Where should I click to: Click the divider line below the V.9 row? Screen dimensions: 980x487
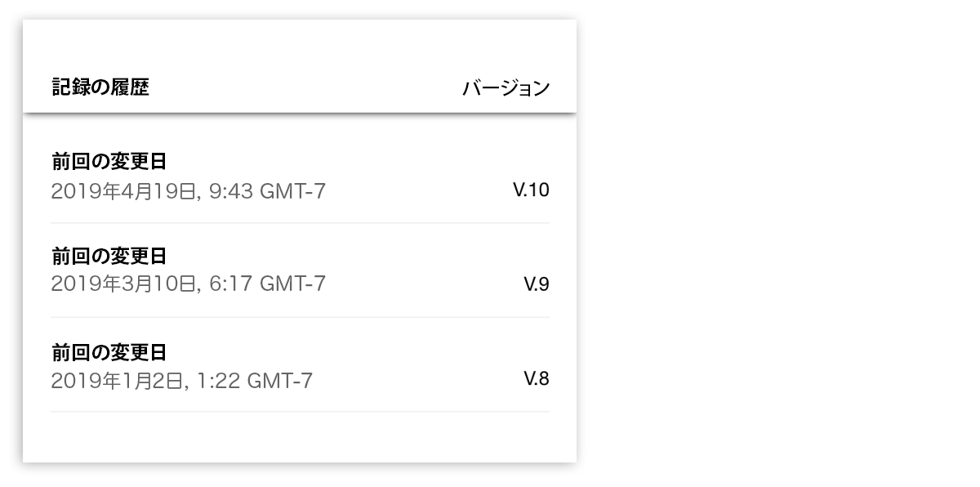pyautogui.click(x=300, y=317)
